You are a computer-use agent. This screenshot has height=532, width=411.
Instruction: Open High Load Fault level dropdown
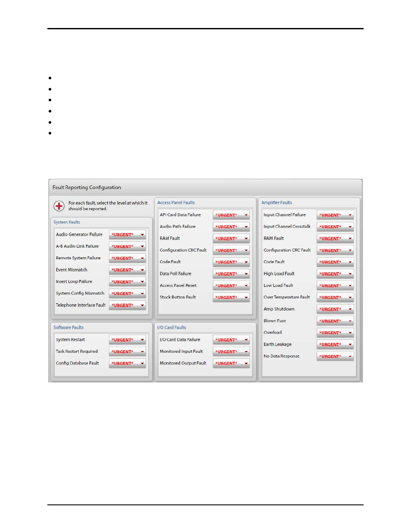[335, 274]
